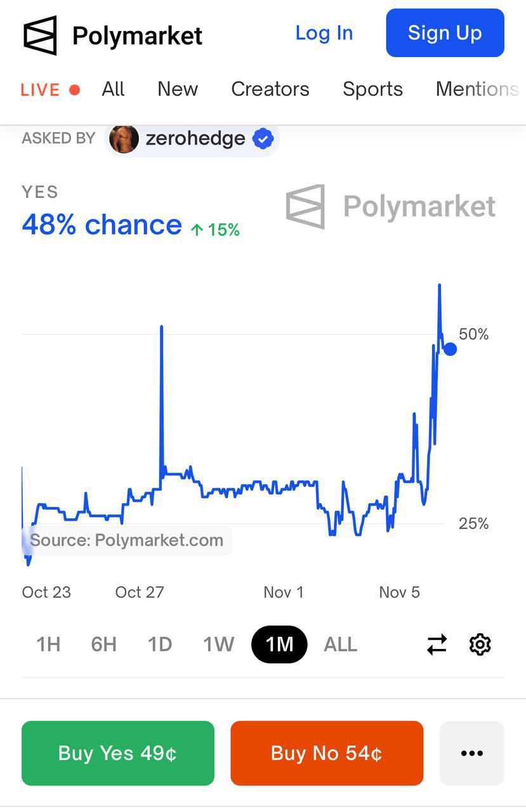Switch to the Sports tab

(372, 89)
